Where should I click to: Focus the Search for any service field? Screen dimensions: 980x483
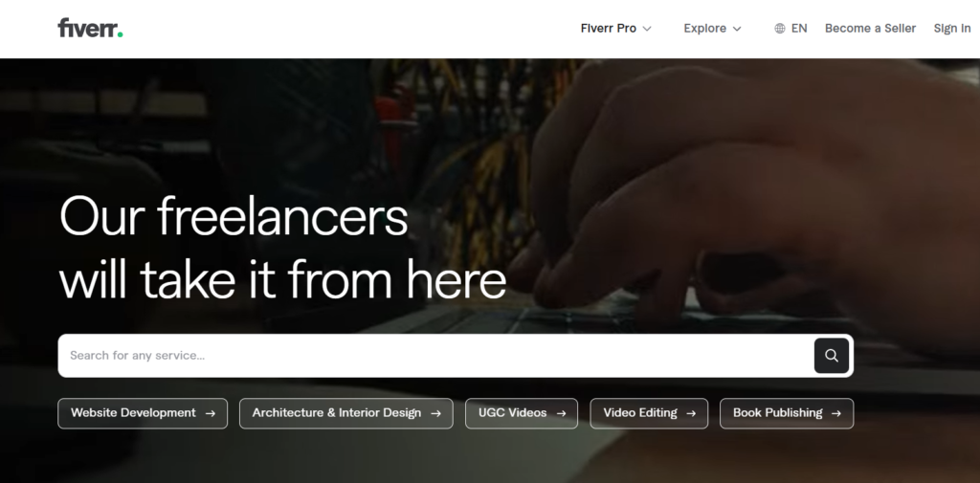[x=436, y=356]
